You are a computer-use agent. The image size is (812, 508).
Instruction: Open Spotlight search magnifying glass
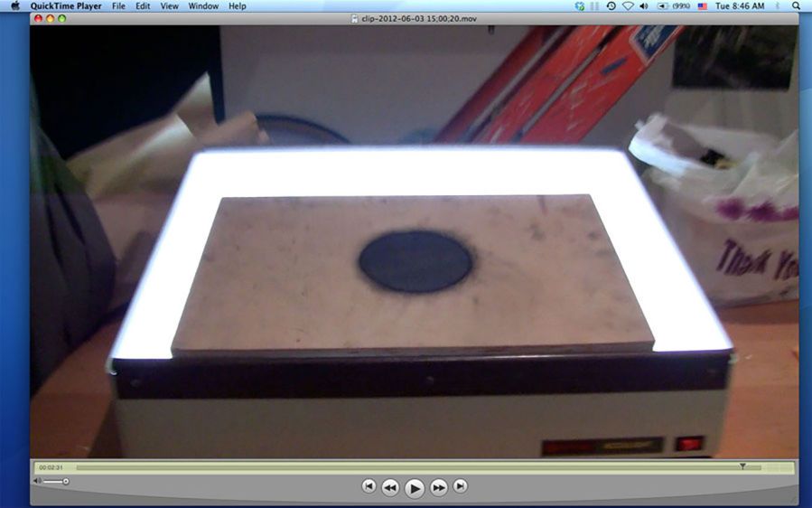click(795, 6)
